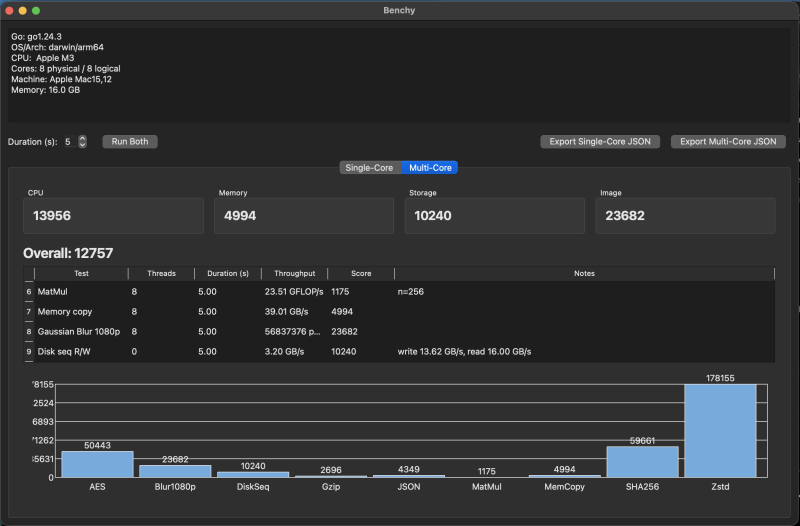Sort by the Throughput column header

tap(294, 273)
